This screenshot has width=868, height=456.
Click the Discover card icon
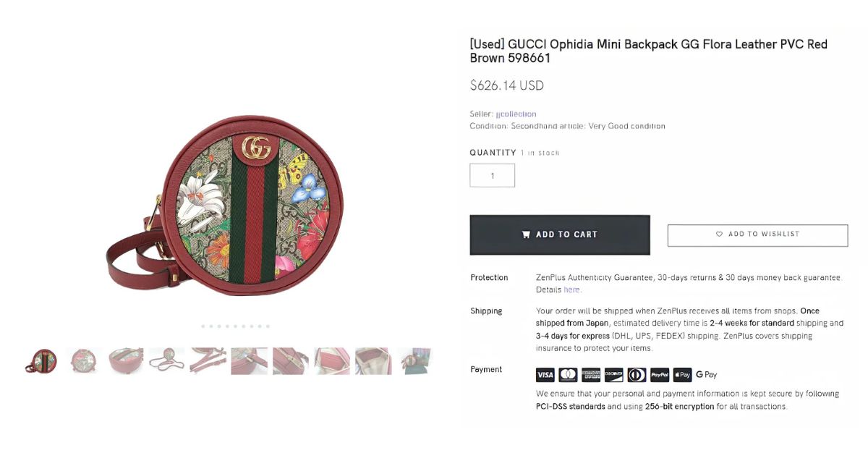[x=613, y=375]
